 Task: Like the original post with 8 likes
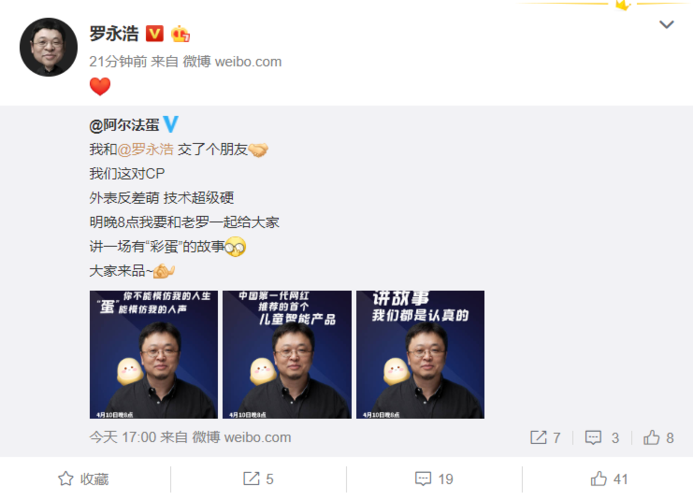coord(658,438)
